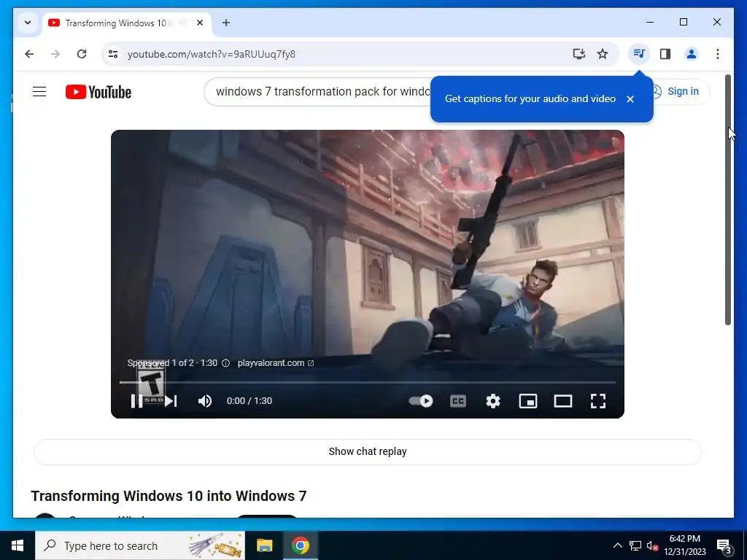Open the volume tray icon
The width and height of the screenshot is (747, 560).
click(652, 545)
